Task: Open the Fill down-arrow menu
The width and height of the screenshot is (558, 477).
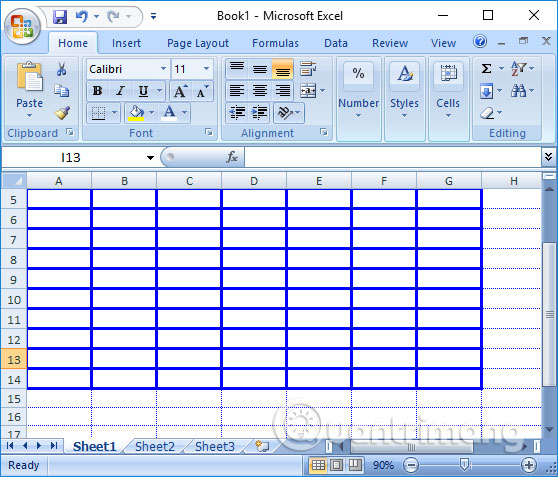Action: point(491,91)
